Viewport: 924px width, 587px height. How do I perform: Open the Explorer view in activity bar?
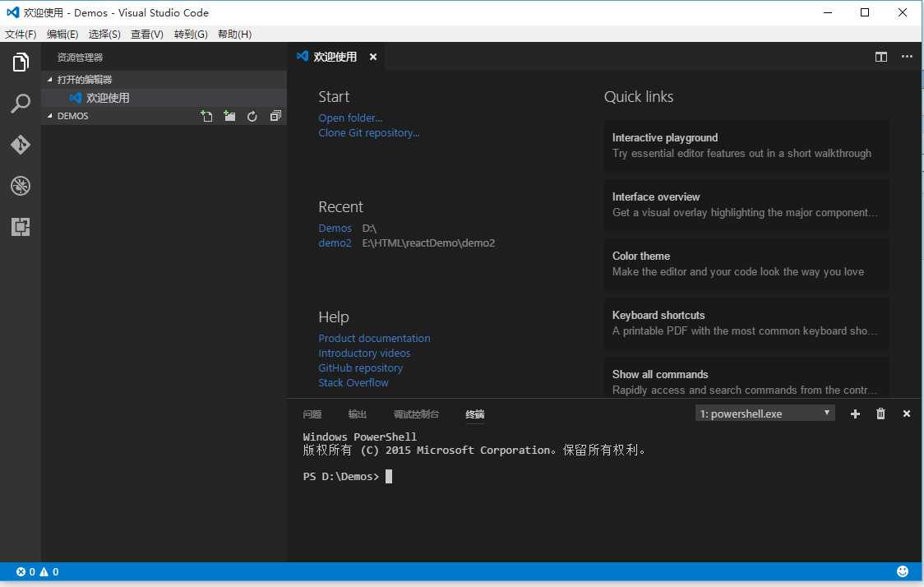[21, 62]
